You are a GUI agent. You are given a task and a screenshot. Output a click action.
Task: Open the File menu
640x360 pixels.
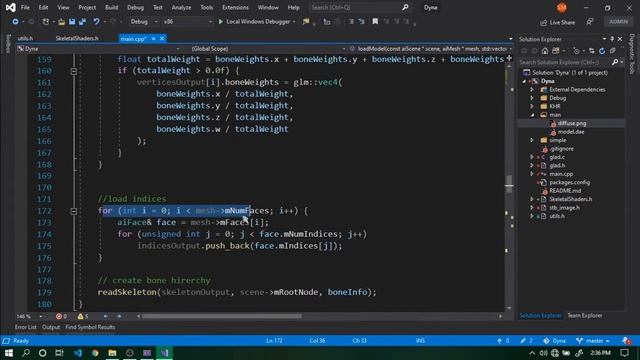coord(25,7)
